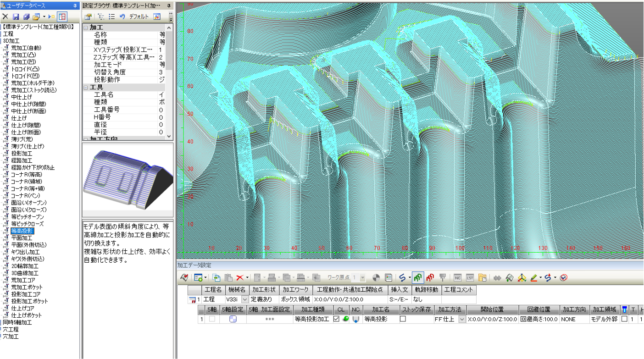
Task: Select the 切替え角度 property row
Action: [124, 72]
